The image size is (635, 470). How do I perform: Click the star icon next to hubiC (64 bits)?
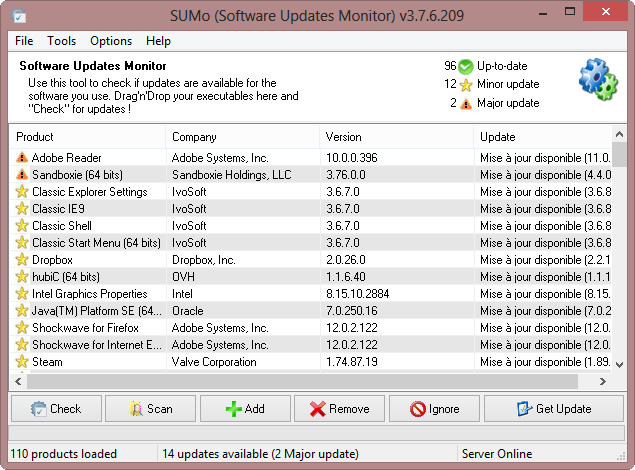(x=22, y=276)
